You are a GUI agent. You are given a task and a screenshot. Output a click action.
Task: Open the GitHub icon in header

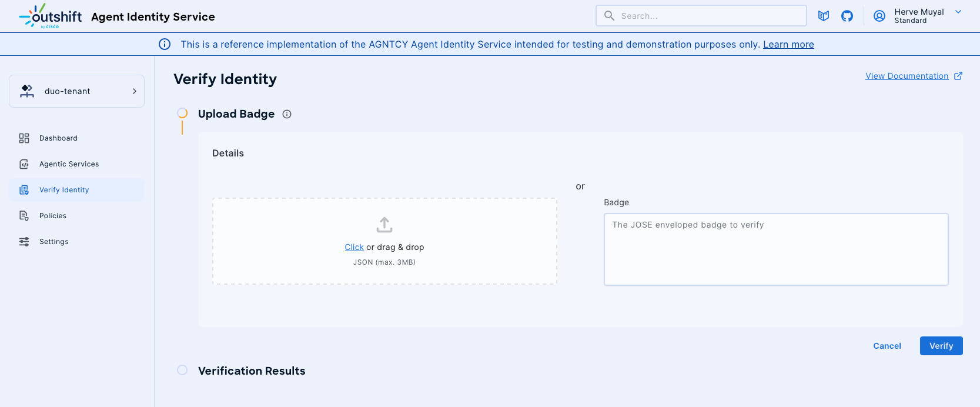coord(847,16)
